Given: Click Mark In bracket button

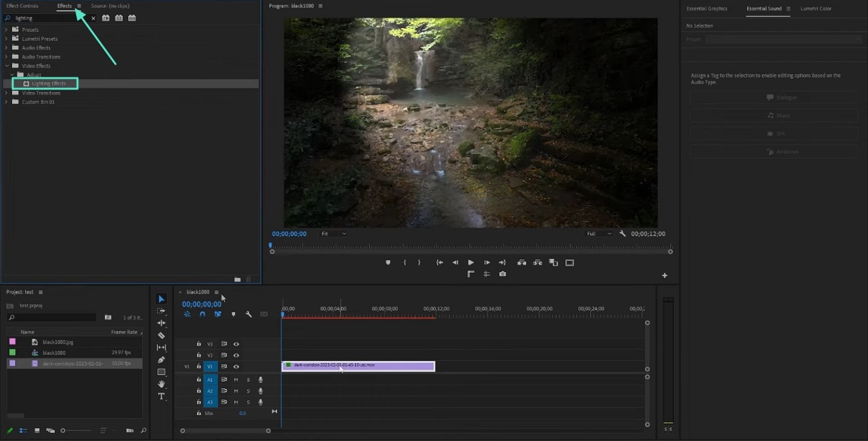Looking at the screenshot, I should [x=405, y=262].
